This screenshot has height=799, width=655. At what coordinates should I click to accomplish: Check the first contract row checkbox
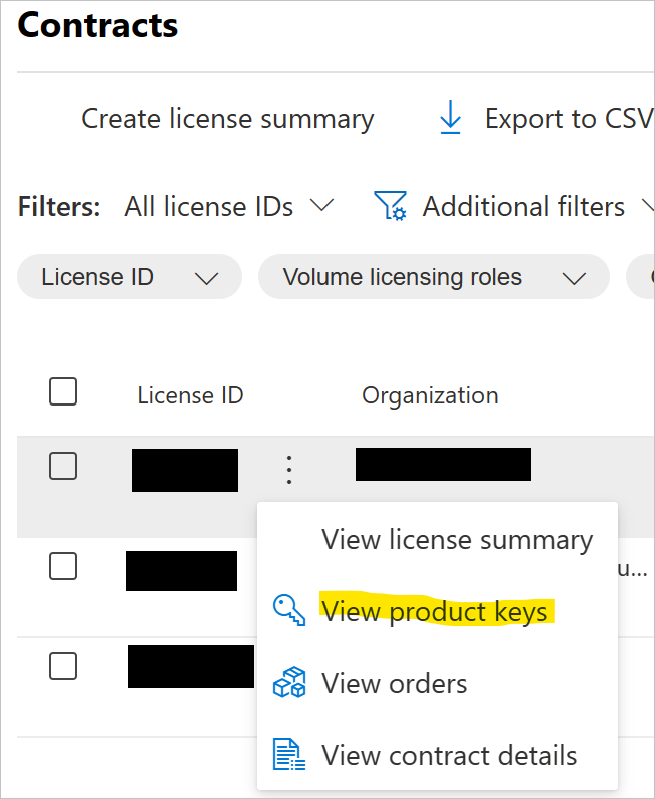63,465
